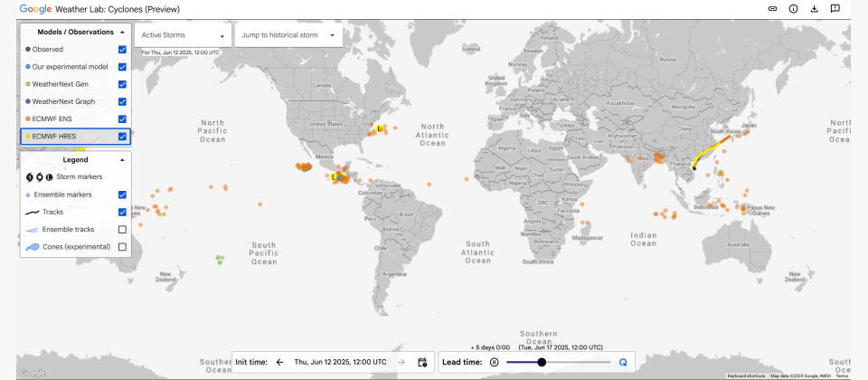Go to next init time arrow

click(x=401, y=362)
